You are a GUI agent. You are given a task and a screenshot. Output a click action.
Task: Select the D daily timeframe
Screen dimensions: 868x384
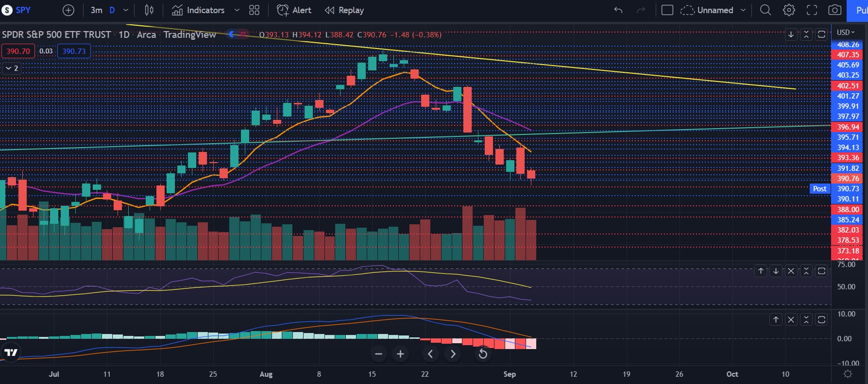point(112,10)
